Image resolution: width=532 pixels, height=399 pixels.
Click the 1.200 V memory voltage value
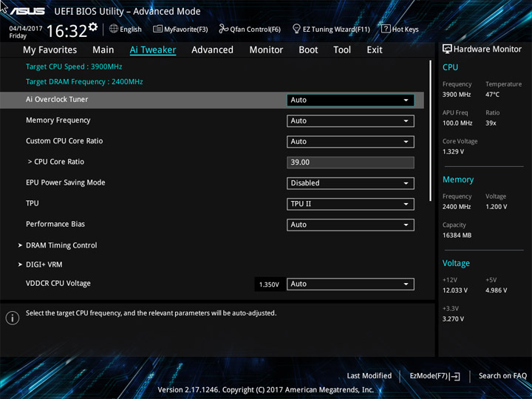(496, 207)
